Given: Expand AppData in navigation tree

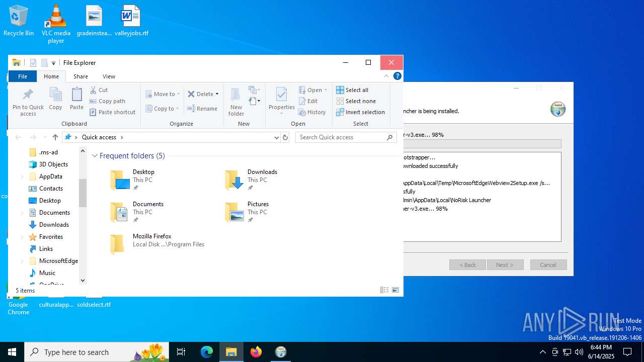Looking at the screenshot, I should (22, 176).
